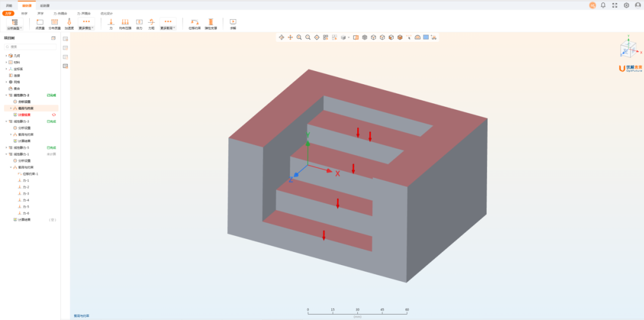The width and height of the screenshot is (644, 320).
Task: Select the 优化设计 category
Action: (x=106, y=14)
